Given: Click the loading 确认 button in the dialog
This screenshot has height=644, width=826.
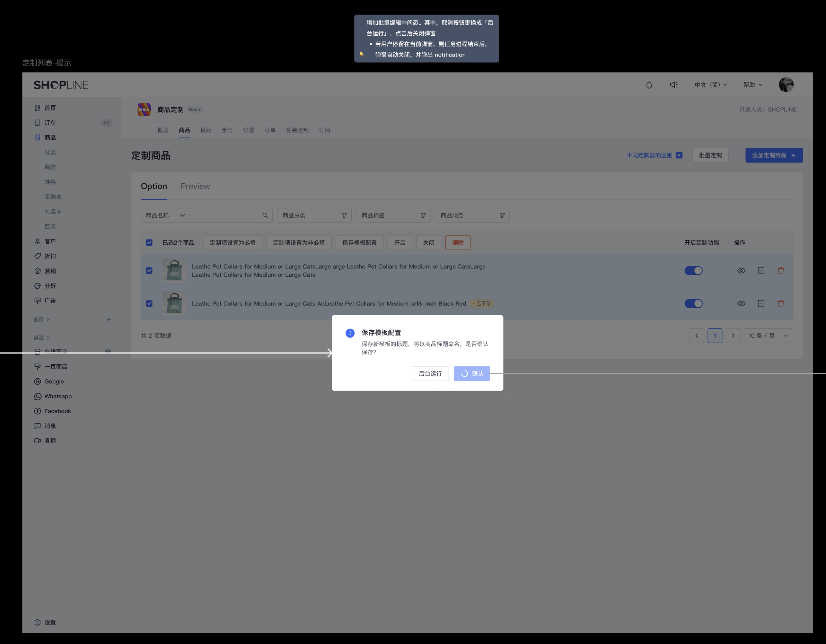Looking at the screenshot, I should coord(472,373).
